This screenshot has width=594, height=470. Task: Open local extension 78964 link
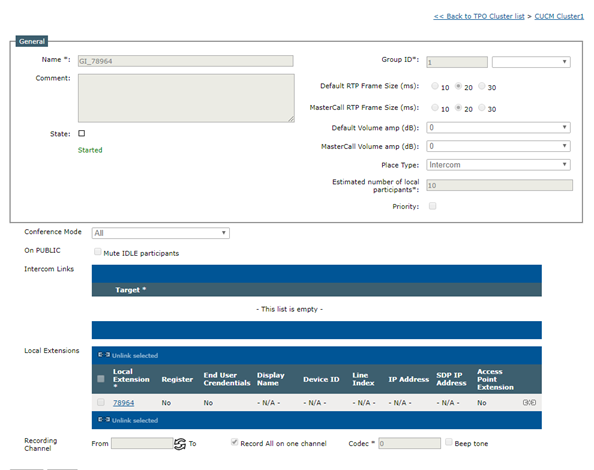tap(123, 403)
